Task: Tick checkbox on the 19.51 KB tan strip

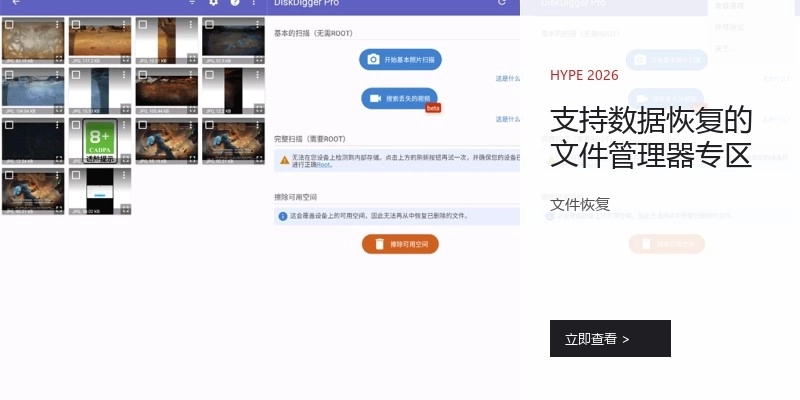Action: [143, 24]
